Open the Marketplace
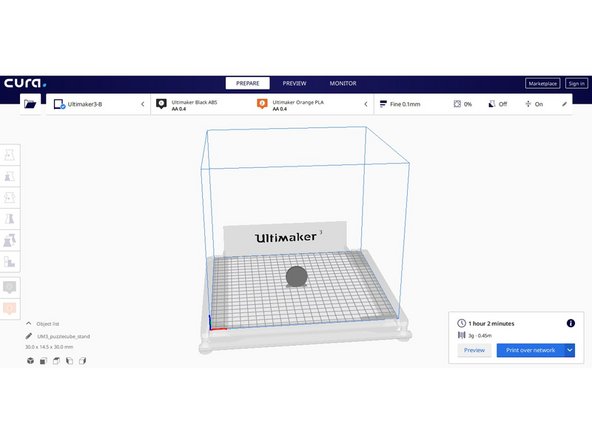Image resolution: width=592 pixels, height=444 pixels. [543, 83]
